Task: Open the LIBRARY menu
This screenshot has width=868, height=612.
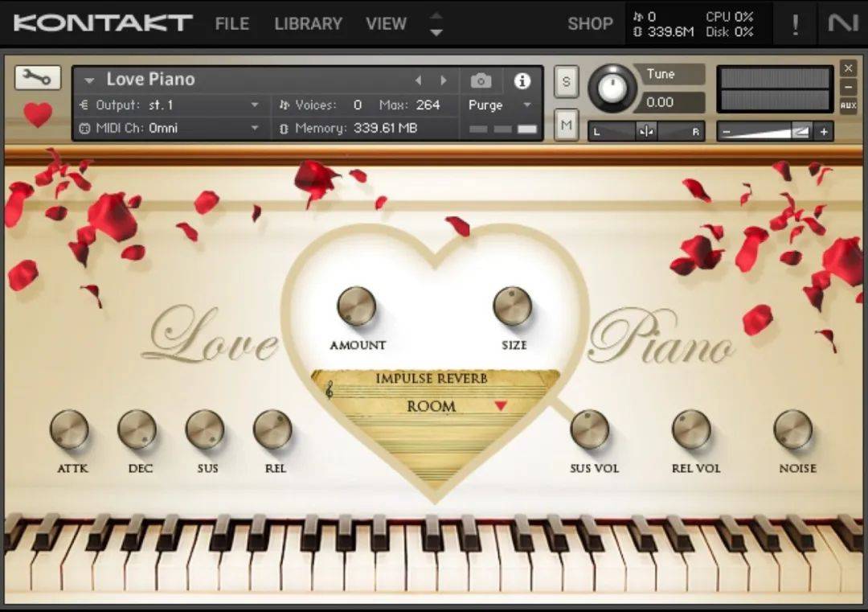Action: point(309,24)
